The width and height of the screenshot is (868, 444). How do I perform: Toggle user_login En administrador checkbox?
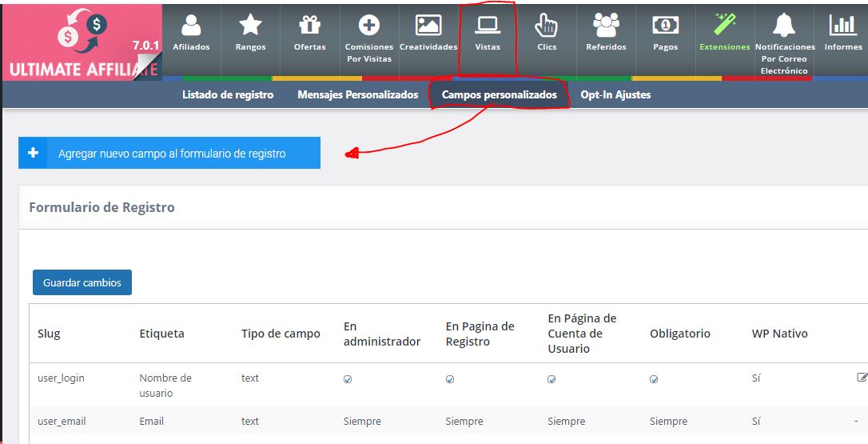(348, 380)
